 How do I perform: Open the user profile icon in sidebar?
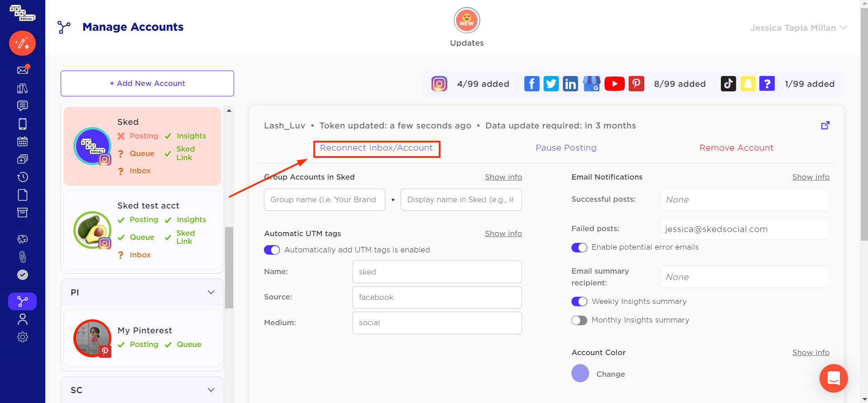[x=23, y=319]
